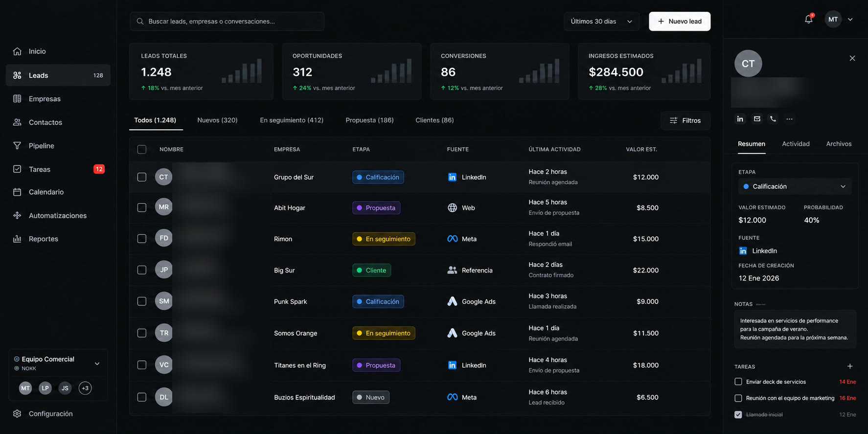Switch to the En seguimiento (412) tab
The image size is (868, 434).
[292, 120]
